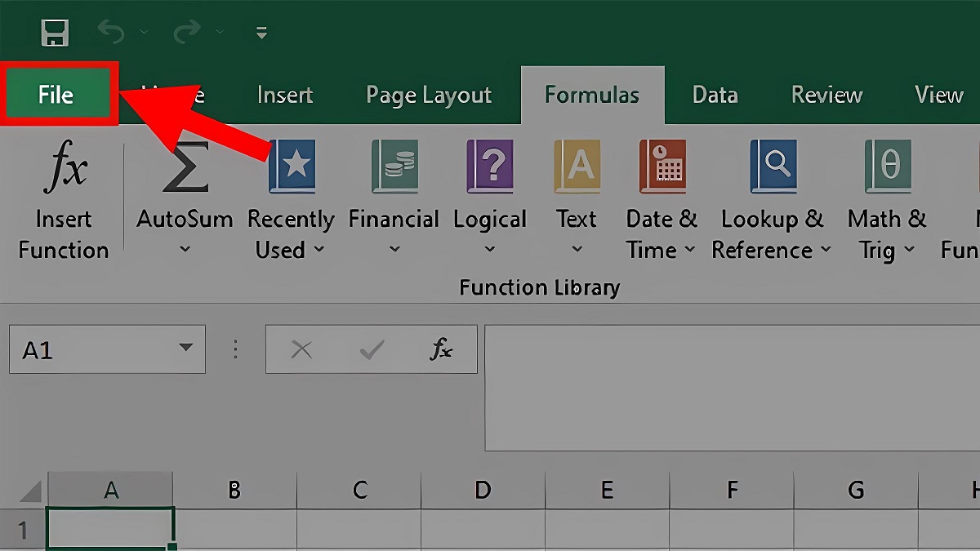
Task: Customize the Quick Access Toolbar
Action: tap(260, 33)
